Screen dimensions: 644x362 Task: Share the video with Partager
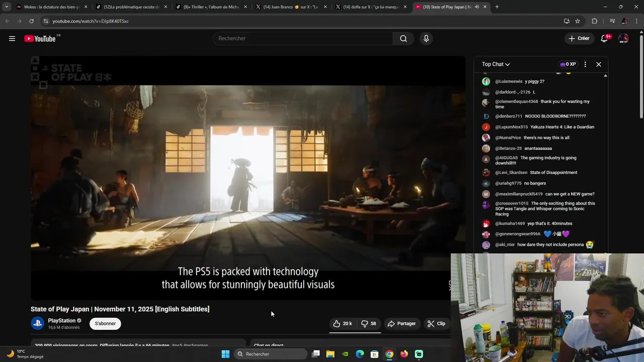(401, 324)
